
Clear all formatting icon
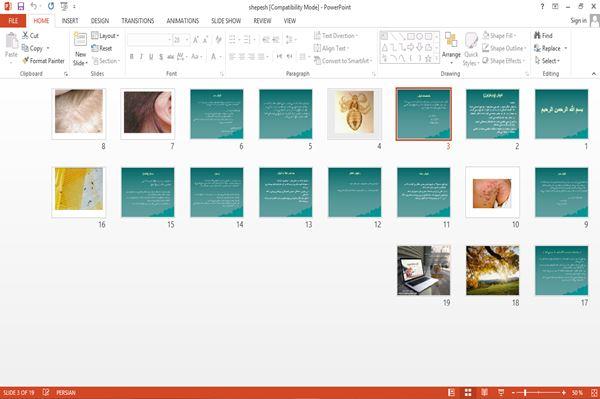pos(218,40)
